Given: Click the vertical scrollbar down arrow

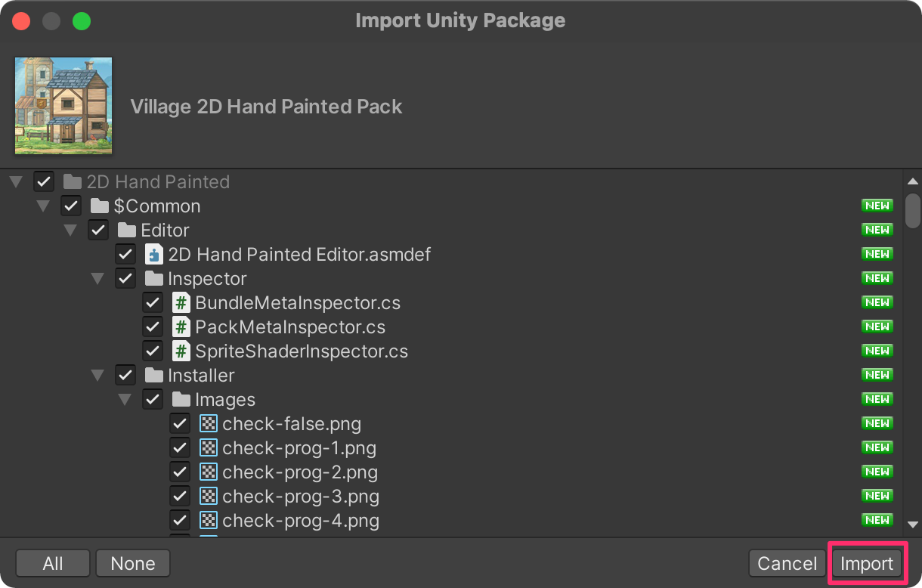Looking at the screenshot, I should (x=913, y=525).
